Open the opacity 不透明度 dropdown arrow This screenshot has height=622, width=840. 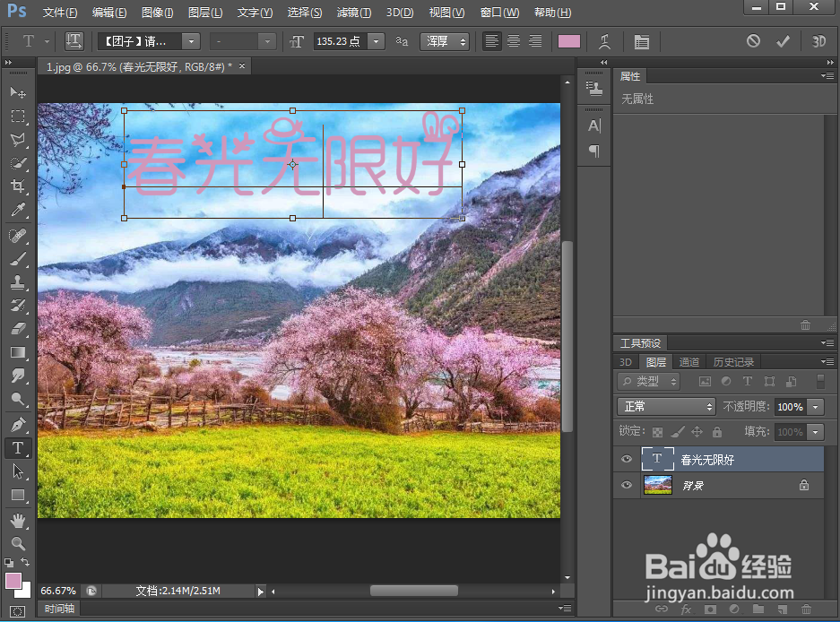(x=816, y=407)
